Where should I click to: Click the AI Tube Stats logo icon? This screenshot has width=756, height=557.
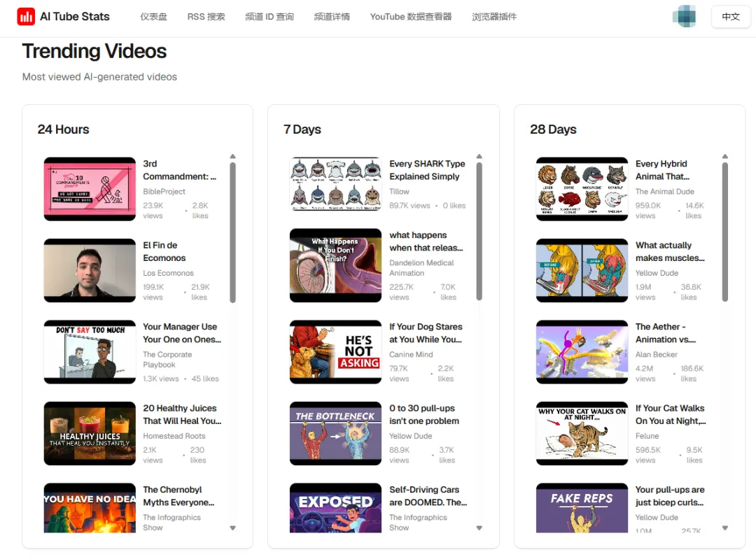click(26, 17)
